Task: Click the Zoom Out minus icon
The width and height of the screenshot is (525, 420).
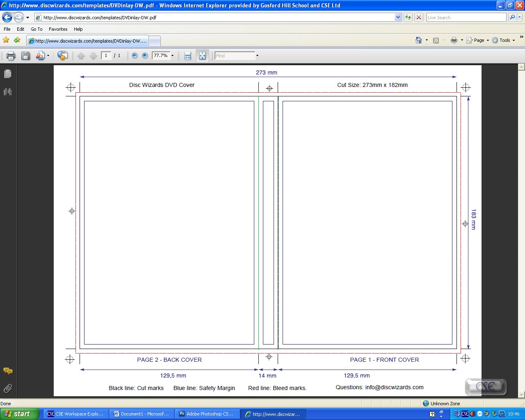Action: click(x=135, y=55)
